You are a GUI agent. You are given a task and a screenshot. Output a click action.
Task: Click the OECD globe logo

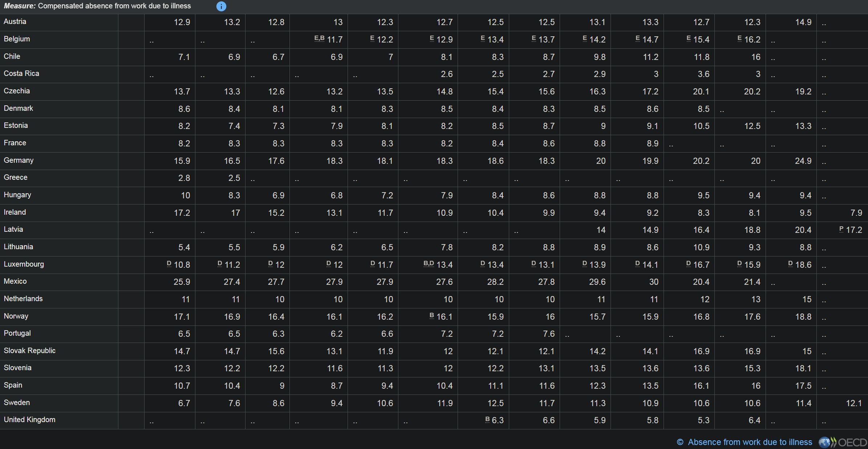pyautogui.click(x=825, y=442)
